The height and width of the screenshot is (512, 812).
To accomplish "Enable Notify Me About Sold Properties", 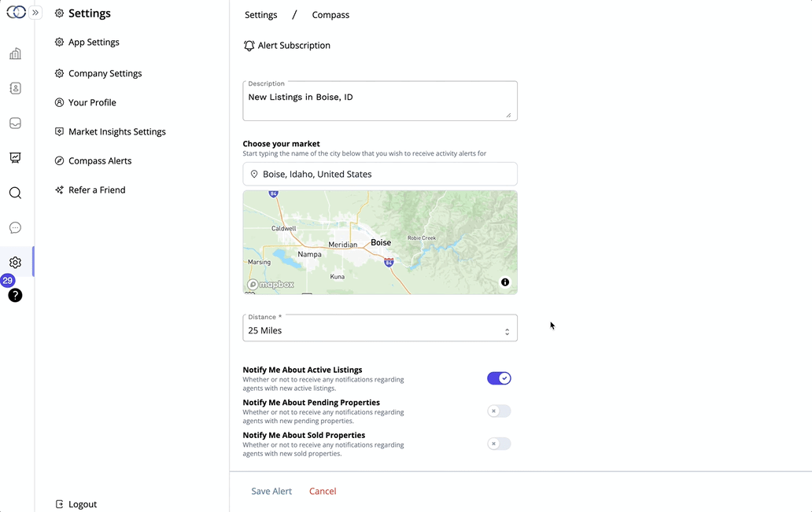I will coord(499,444).
